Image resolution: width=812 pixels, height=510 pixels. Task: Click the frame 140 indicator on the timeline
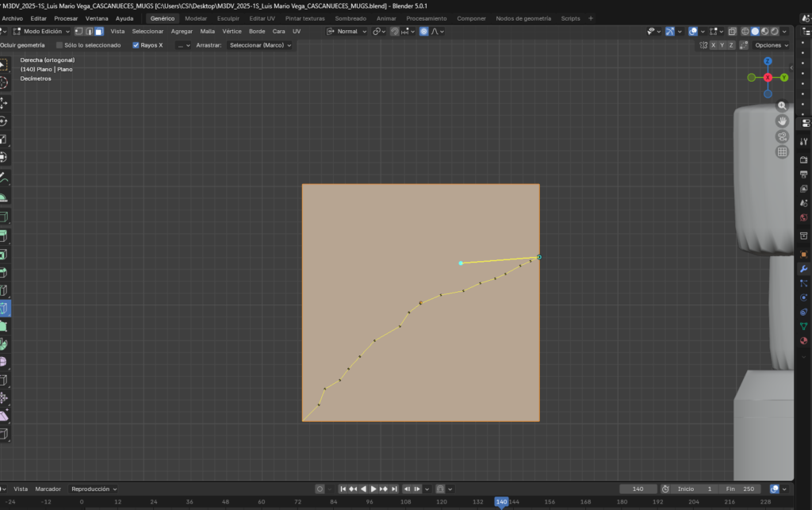(x=502, y=501)
